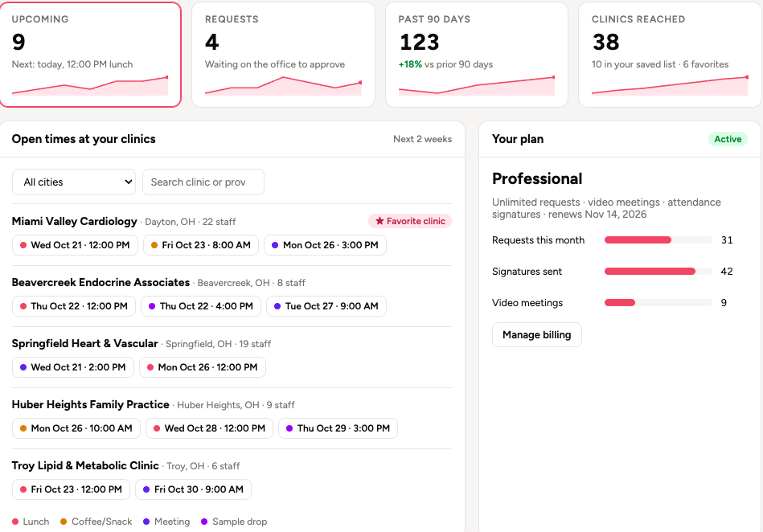Click the 'Open times at your clinics' heading
This screenshot has height=532, width=763.
[84, 139]
